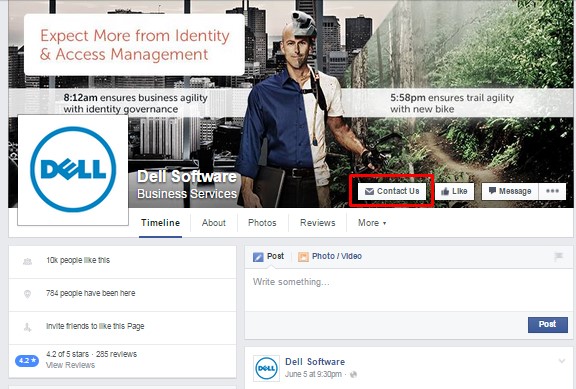Screen dimensions: 576x389
Task: Click the pencil Post icon
Action: pyautogui.click(x=258, y=257)
